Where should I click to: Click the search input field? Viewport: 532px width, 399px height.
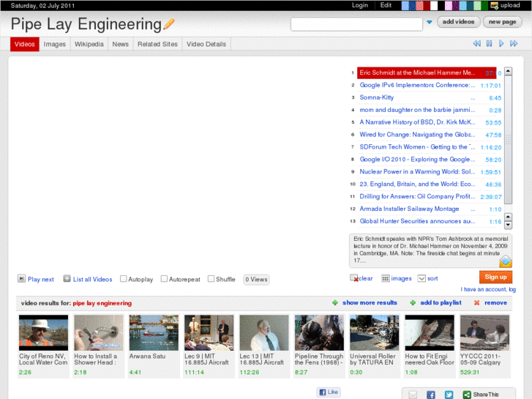click(x=356, y=24)
